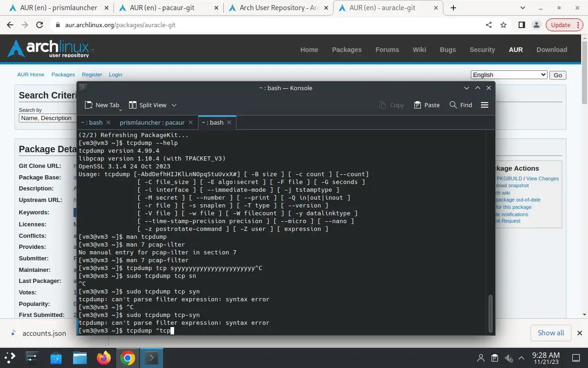Reload the AUR page
This screenshot has width=588, height=368.
coord(40,25)
